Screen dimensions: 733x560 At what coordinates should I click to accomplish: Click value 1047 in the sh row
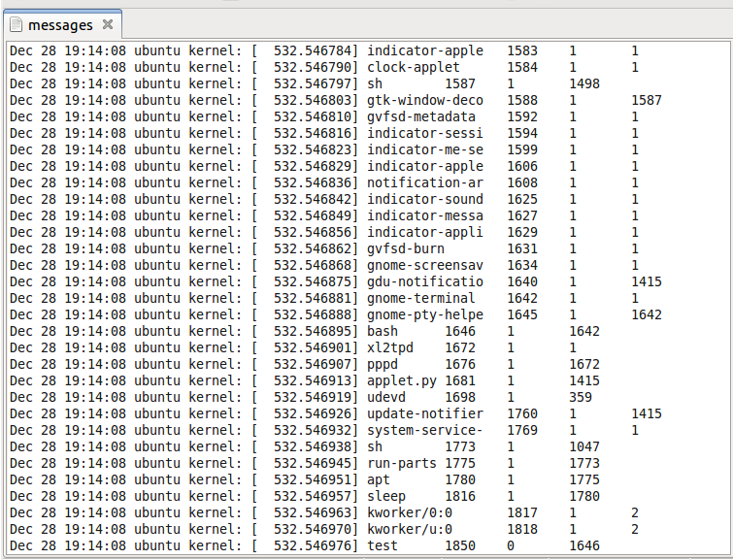point(584,446)
